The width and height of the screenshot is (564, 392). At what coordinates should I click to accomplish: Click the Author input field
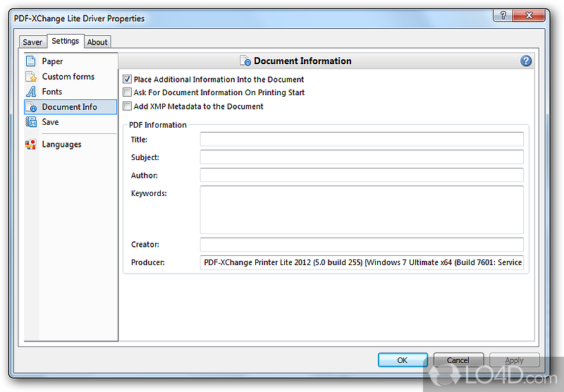pyautogui.click(x=362, y=175)
